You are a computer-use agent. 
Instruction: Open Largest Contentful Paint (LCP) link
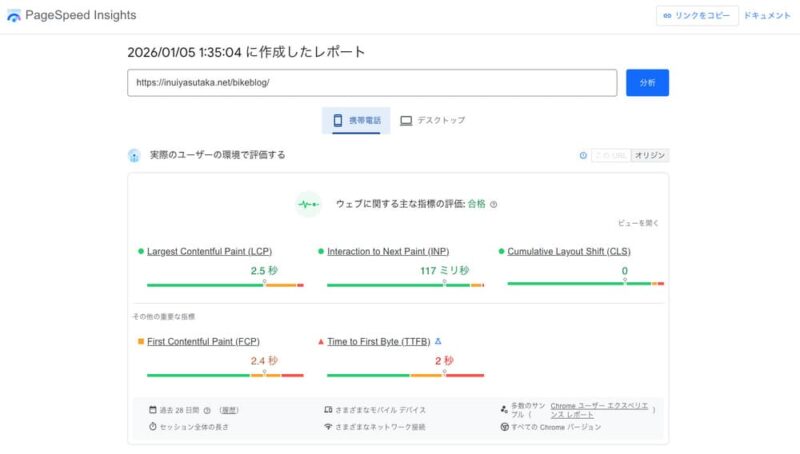(x=209, y=251)
